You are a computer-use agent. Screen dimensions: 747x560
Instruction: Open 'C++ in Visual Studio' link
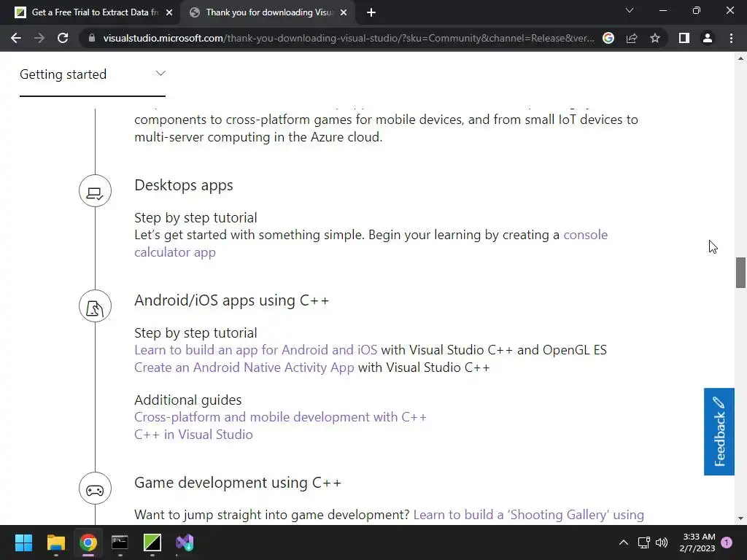[193, 435]
